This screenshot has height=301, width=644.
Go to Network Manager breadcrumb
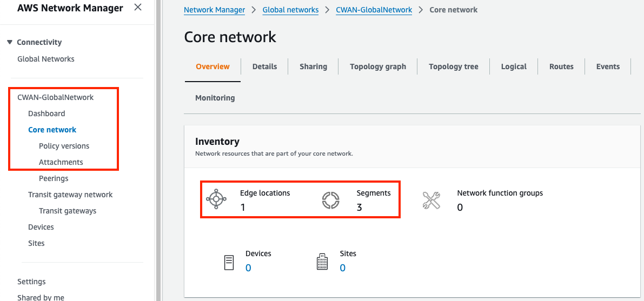(x=214, y=10)
